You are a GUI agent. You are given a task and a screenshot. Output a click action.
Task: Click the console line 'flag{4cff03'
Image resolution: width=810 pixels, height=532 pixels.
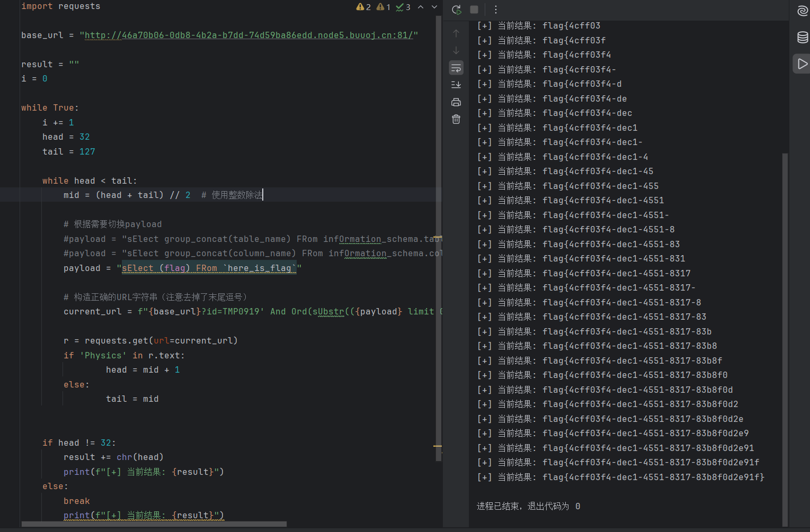[x=539, y=26]
